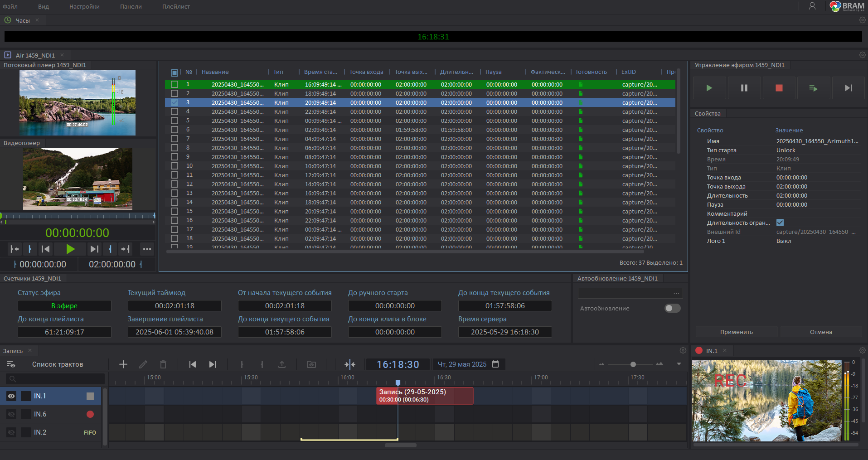Go to mark-out point in the video player

(x=126, y=249)
